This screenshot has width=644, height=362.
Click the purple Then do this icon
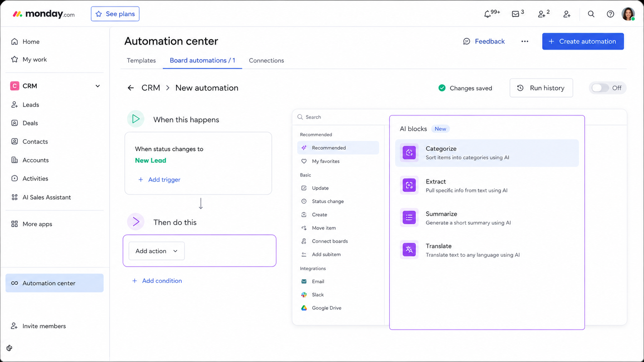[136, 222]
